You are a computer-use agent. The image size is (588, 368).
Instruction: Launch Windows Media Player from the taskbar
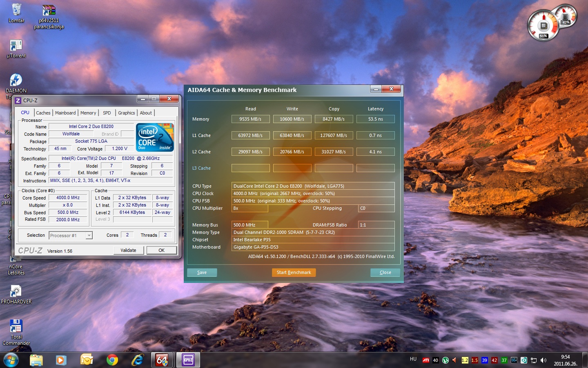pyautogui.click(x=61, y=360)
